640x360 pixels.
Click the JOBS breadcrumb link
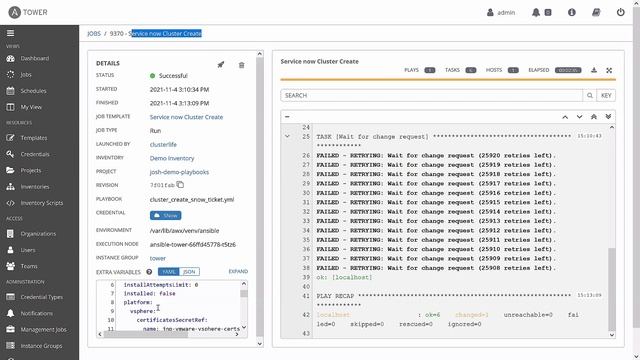coord(94,33)
